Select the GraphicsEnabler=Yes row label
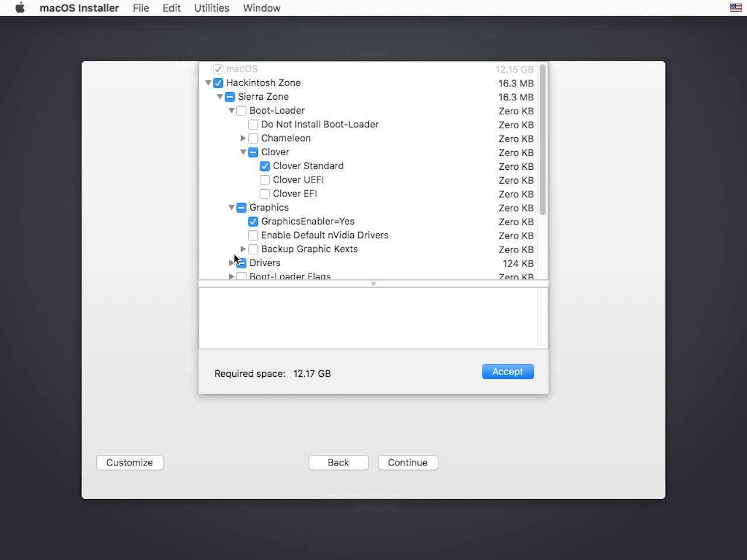This screenshot has width=747, height=560. pos(308,222)
